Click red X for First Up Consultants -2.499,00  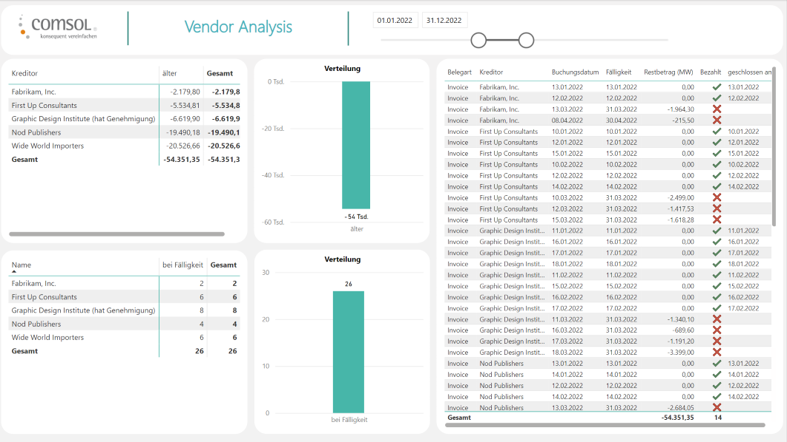click(x=717, y=198)
